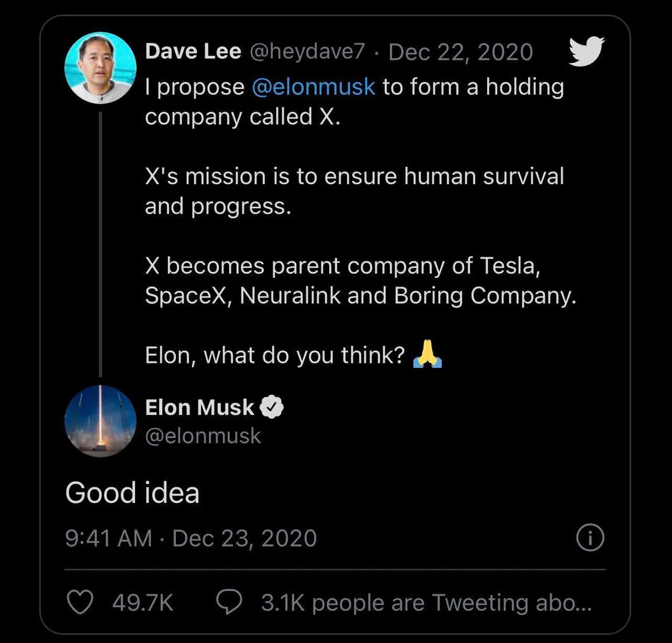Open "3.1K people are Tweeting" link
This screenshot has width=672, height=643.
pos(426,603)
